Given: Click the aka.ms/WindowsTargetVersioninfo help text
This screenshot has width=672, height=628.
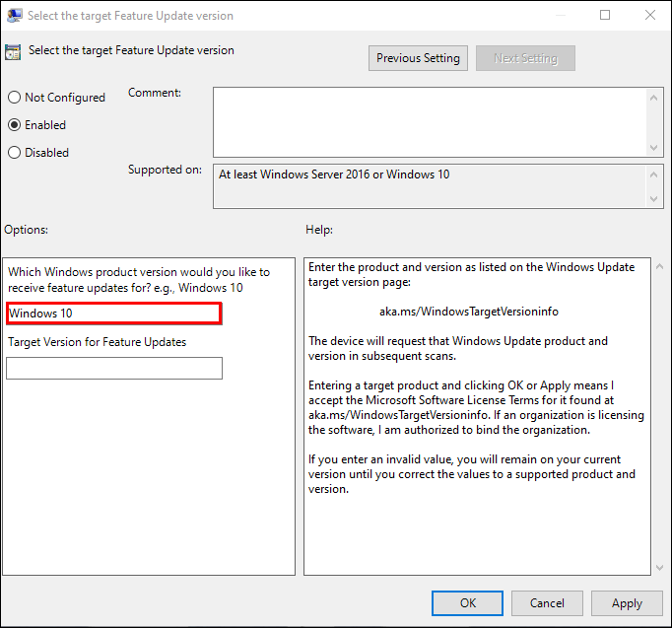Looking at the screenshot, I should 469,312.
